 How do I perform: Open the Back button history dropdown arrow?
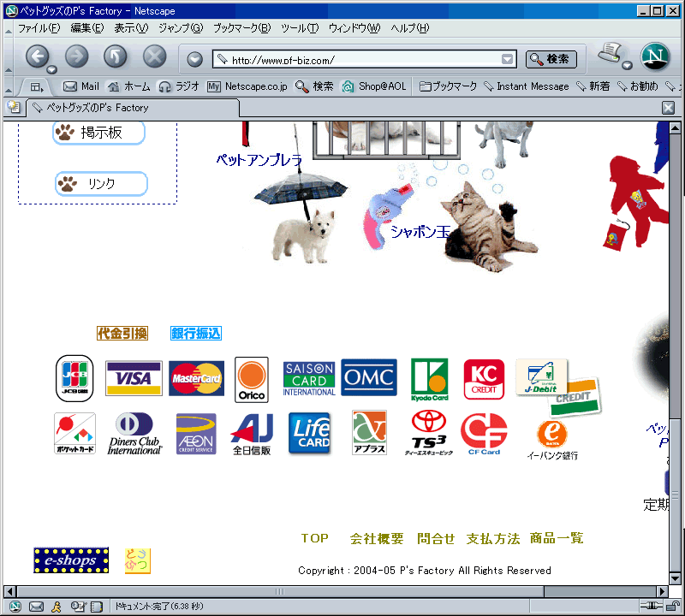[x=52, y=69]
